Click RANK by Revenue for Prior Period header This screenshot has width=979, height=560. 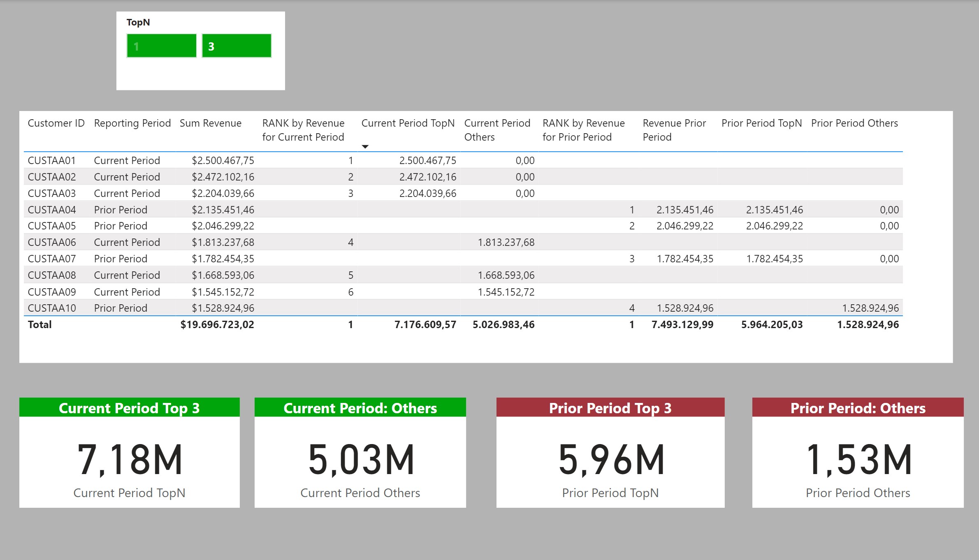point(584,130)
